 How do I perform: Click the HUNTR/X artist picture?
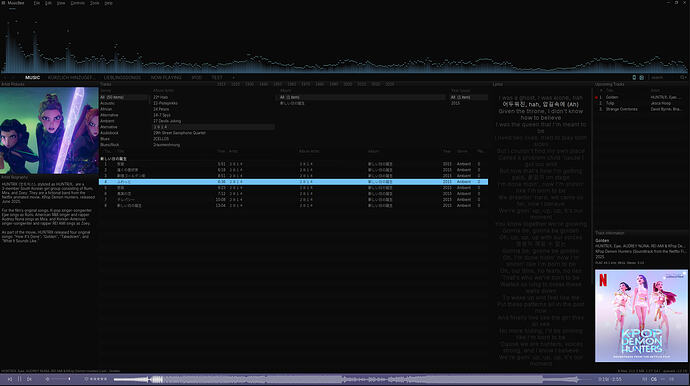click(x=49, y=130)
